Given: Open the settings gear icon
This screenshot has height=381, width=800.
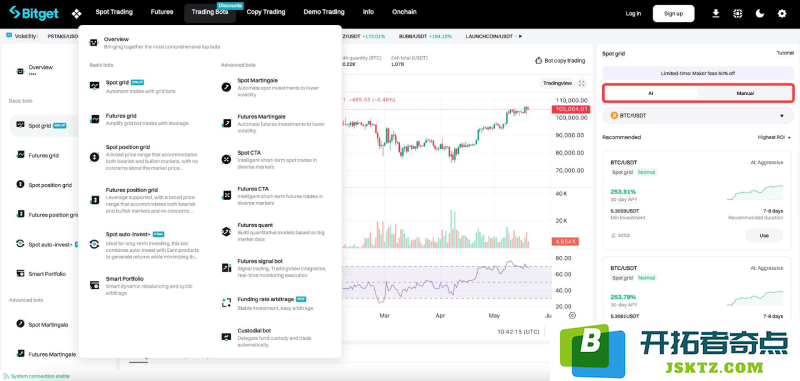Looking at the screenshot, I should pyautogui.click(x=782, y=14).
